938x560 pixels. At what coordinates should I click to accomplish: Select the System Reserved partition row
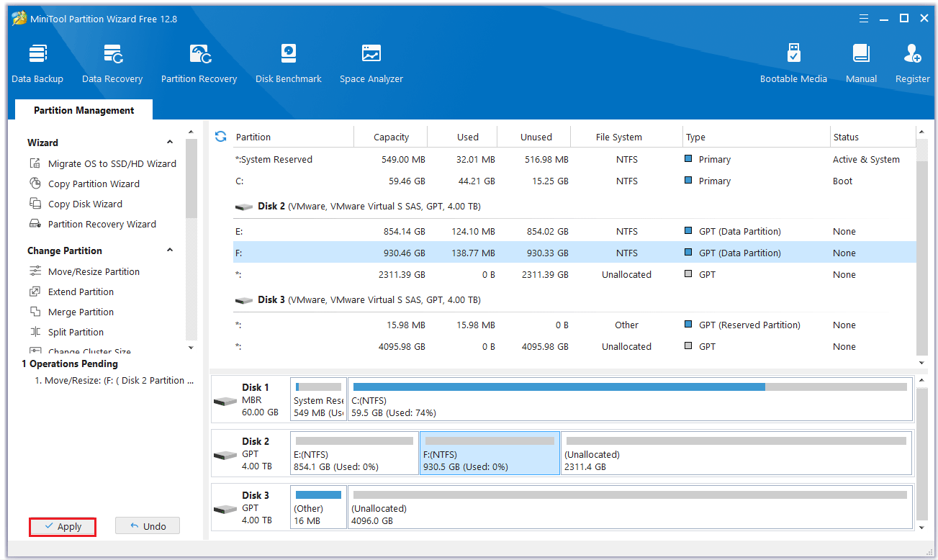coord(574,160)
